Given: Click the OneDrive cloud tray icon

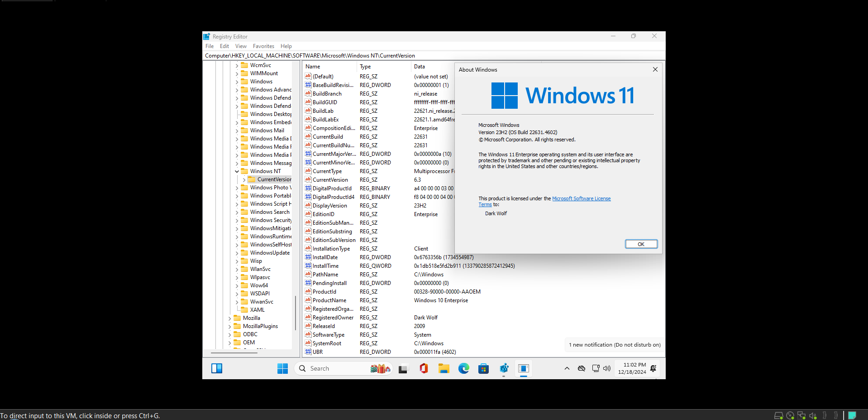Looking at the screenshot, I should click(582, 368).
